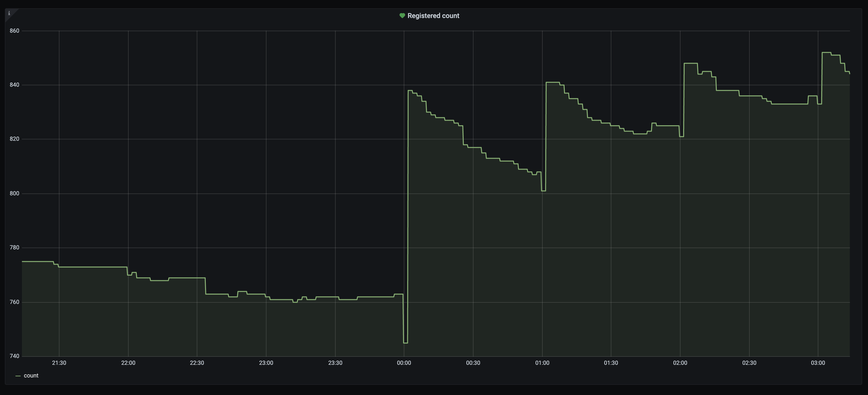
Task: Click the count legend color line swatch
Action: tap(18, 376)
